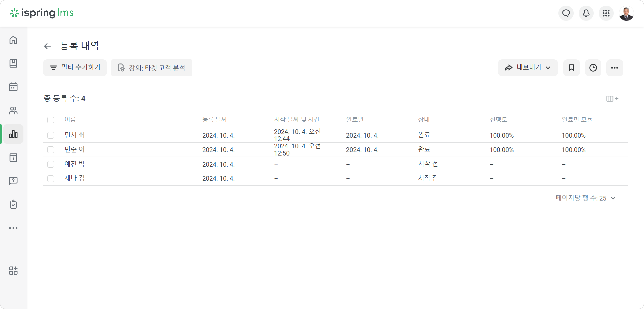Screen dimensions: 644x309
Task: Sort by the 진행도 column header
Action: pos(499,119)
